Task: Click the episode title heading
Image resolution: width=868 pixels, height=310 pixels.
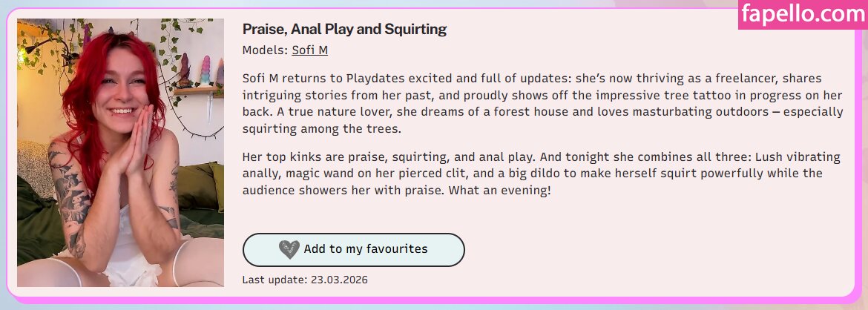Action: pyautogui.click(x=344, y=30)
